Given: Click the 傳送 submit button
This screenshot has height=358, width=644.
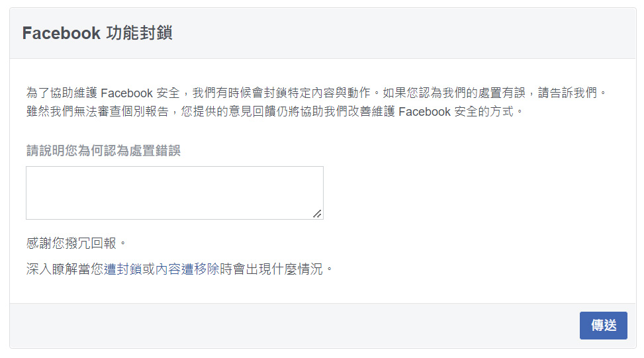Looking at the screenshot, I should pyautogui.click(x=604, y=325).
